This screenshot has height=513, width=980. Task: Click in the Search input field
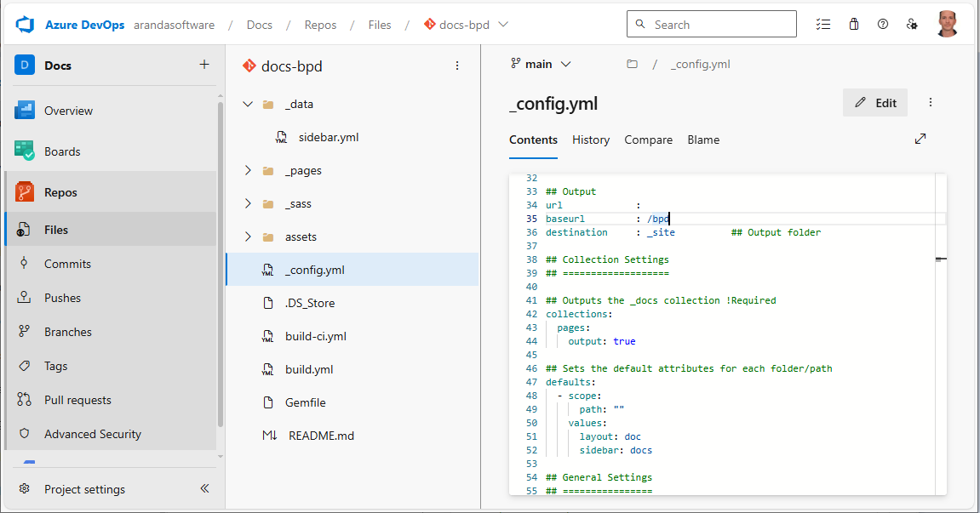(720, 25)
